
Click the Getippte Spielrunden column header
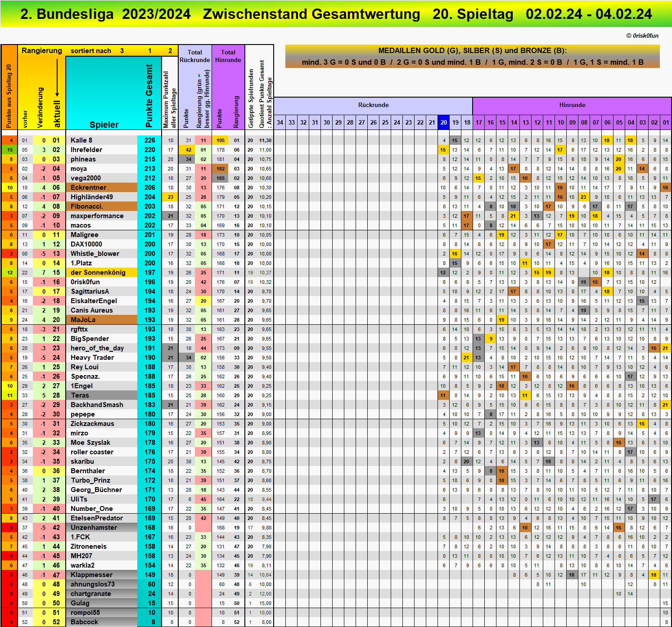pos(251,98)
